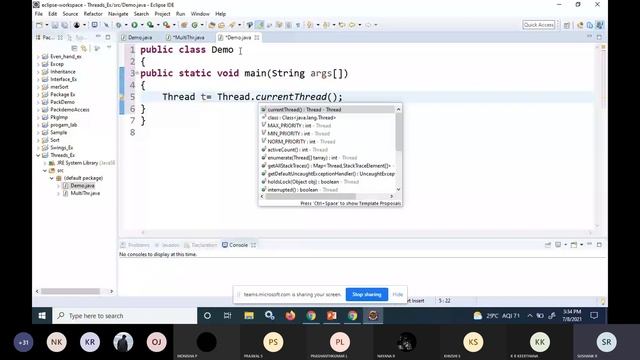
Task: Collapse the src folder
Action: point(45,171)
